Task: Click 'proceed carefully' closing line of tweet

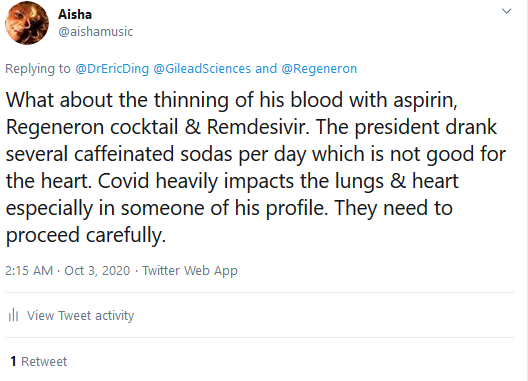Action: (x=86, y=235)
